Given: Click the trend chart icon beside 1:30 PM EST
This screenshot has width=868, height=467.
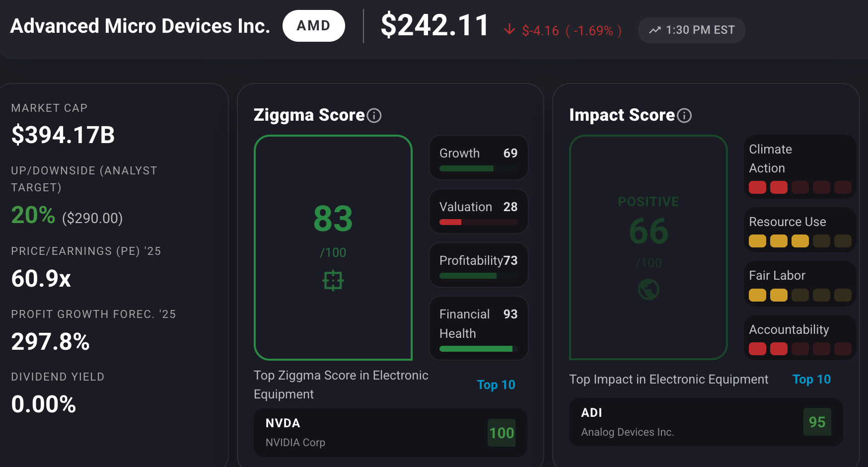Looking at the screenshot, I should [x=655, y=30].
